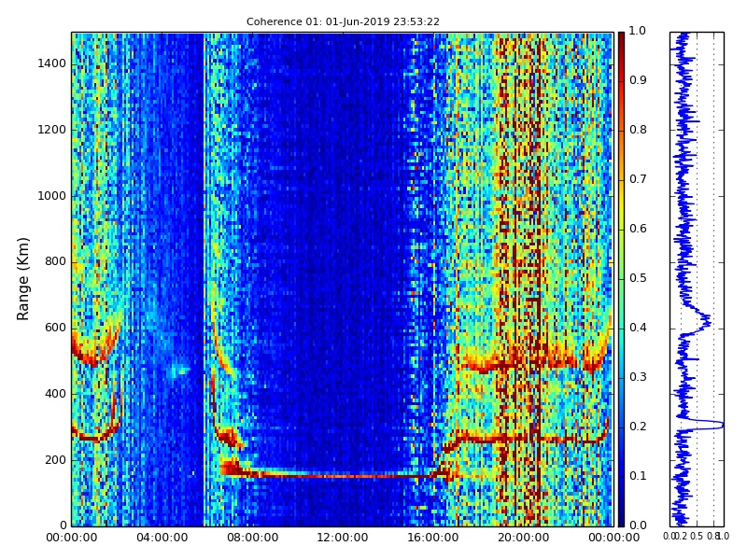Viewport: 747px width, 560px height.
Task: Click the 0.5 tick label under side profile
Action: pos(697,537)
